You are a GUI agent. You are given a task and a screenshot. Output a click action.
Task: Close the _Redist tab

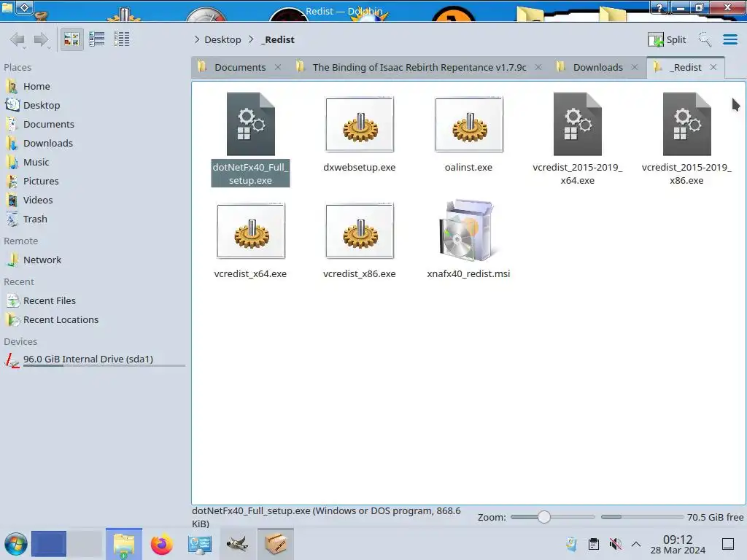tap(713, 67)
